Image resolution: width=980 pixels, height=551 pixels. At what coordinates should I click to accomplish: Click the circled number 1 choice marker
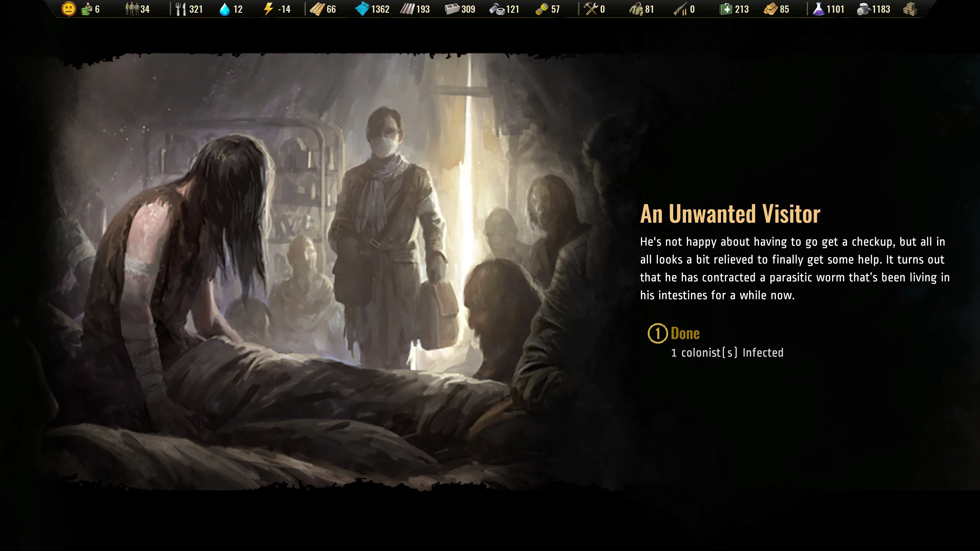tap(657, 333)
